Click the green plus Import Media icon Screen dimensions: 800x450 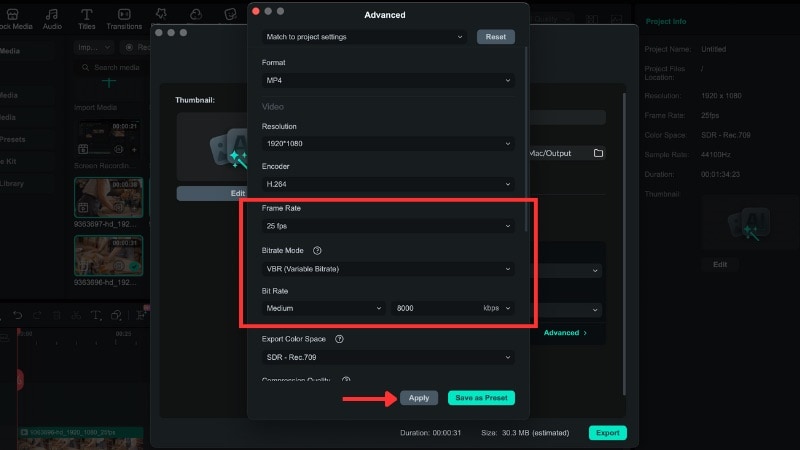(109, 82)
